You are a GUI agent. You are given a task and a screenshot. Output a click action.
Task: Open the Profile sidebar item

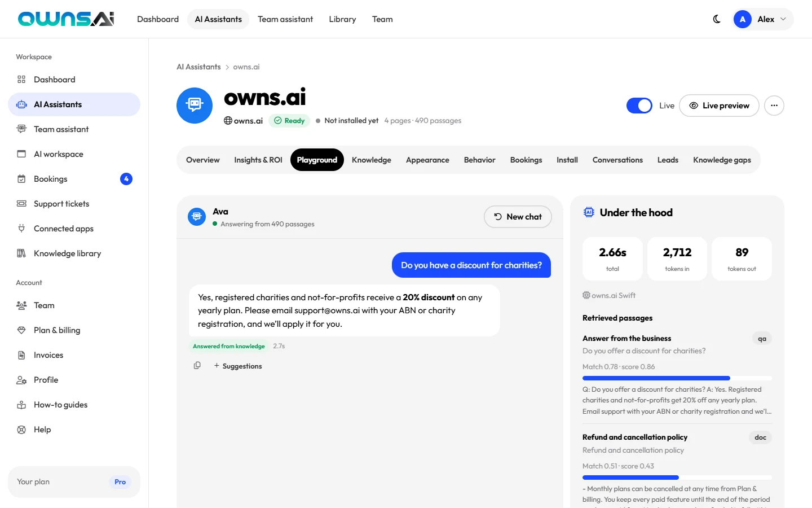tap(74, 380)
